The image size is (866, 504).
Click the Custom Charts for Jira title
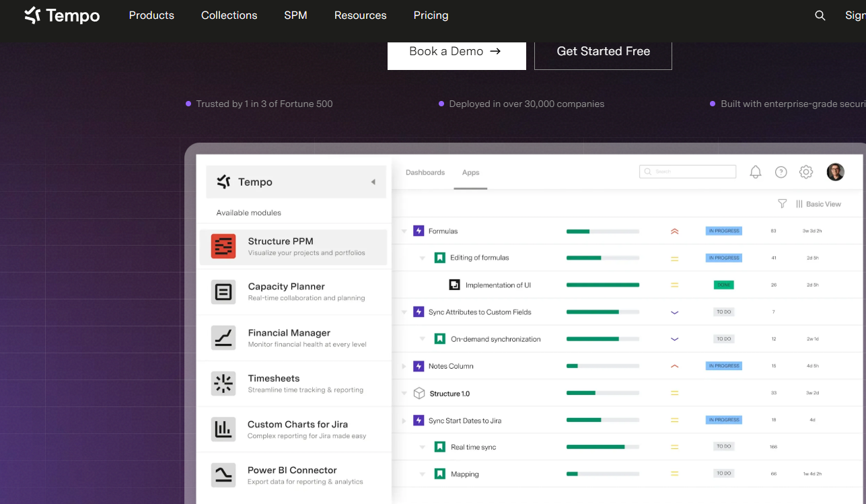(x=298, y=424)
